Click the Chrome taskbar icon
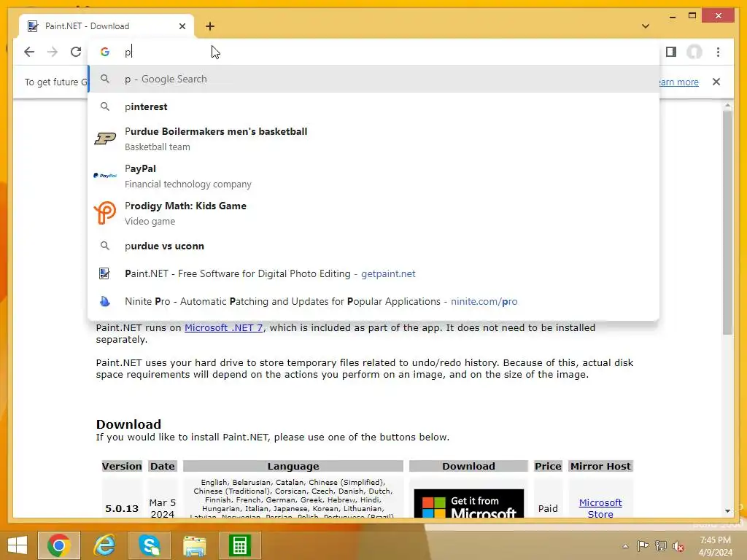 click(59, 545)
